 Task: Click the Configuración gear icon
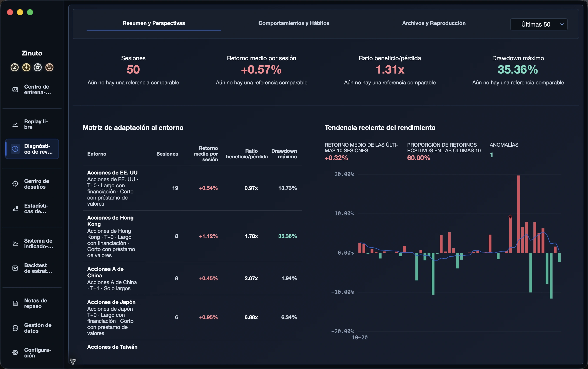pos(15,353)
